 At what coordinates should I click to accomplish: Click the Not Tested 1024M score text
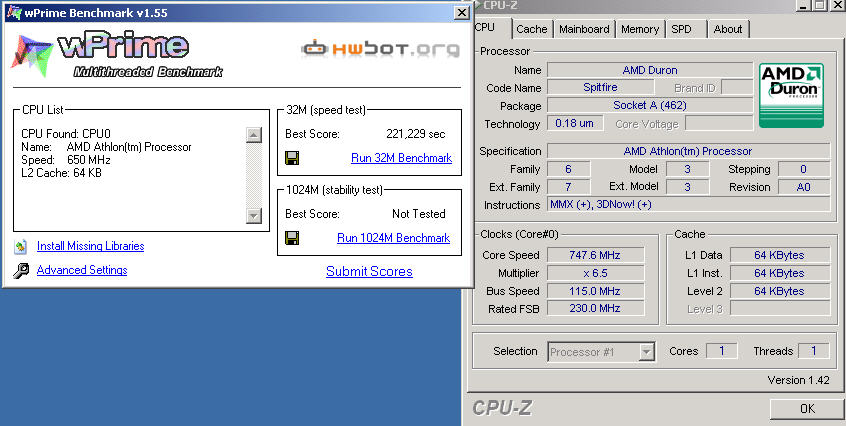click(x=419, y=214)
